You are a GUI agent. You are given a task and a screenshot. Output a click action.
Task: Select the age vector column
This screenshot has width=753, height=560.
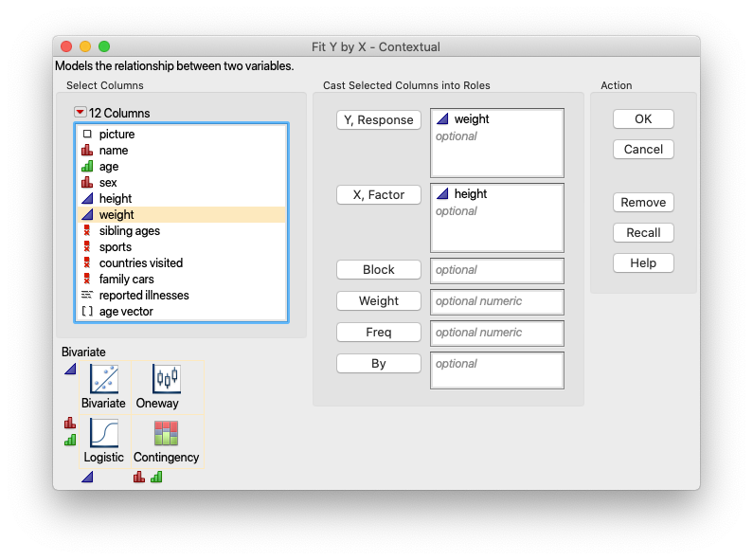[182, 311]
